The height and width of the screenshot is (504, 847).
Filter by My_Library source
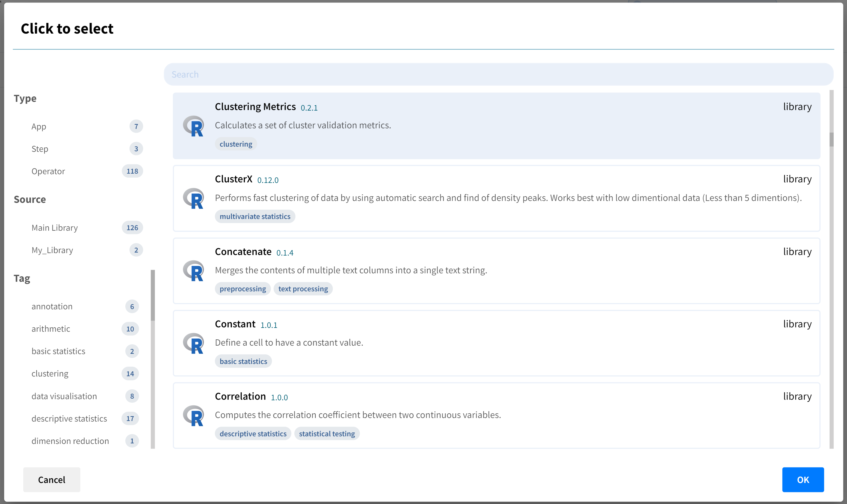pos(52,250)
